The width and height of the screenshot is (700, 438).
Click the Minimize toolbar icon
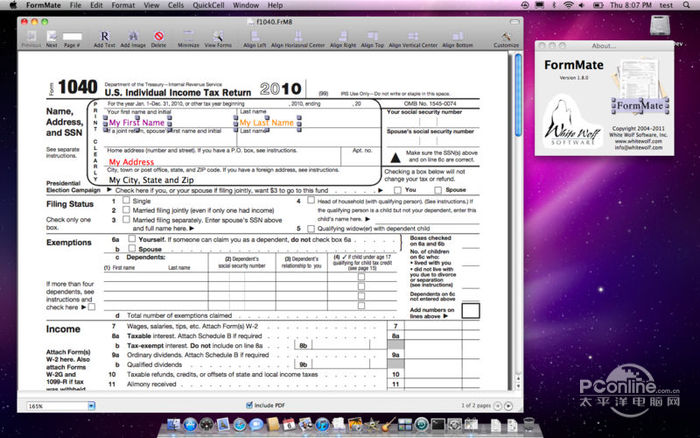pos(188,39)
